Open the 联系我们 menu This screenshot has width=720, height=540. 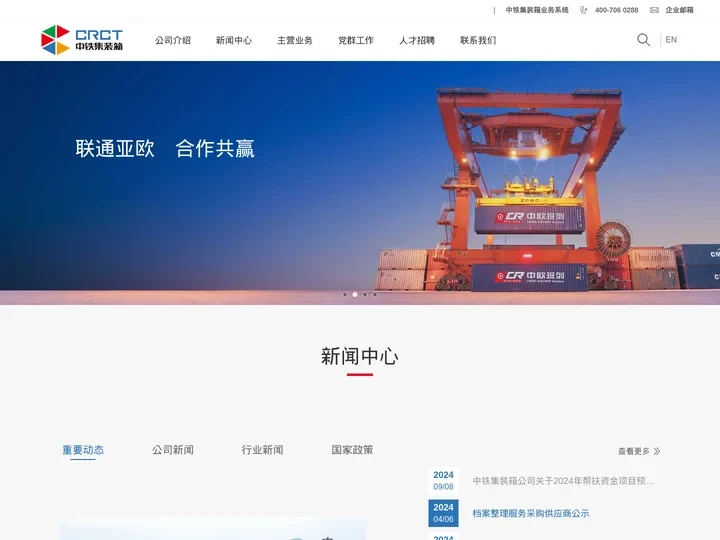(x=478, y=40)
